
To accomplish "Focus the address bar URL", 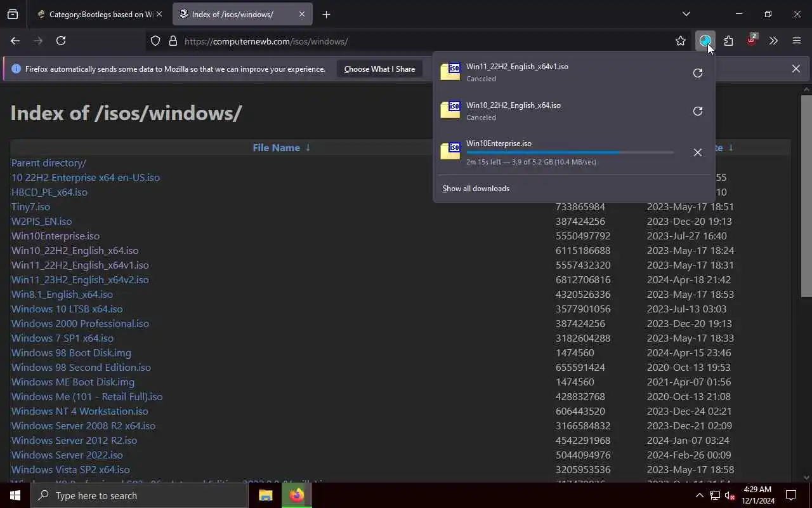I will pos(419,41).
